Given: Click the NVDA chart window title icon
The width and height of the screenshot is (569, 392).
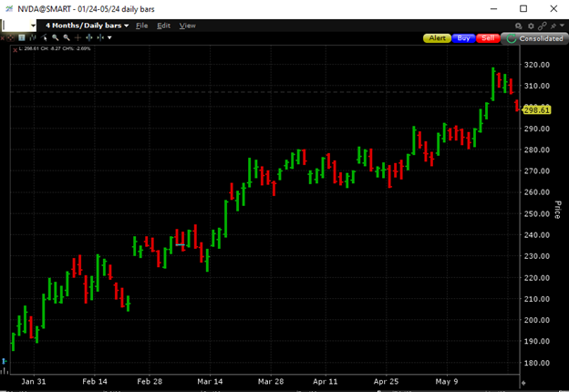Looking at the screenshot, I should tap(9, 9).
